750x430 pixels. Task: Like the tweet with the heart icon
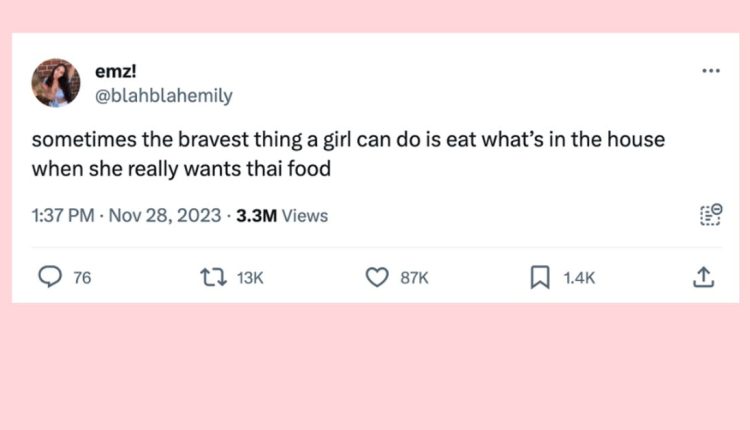coord(376,278)
